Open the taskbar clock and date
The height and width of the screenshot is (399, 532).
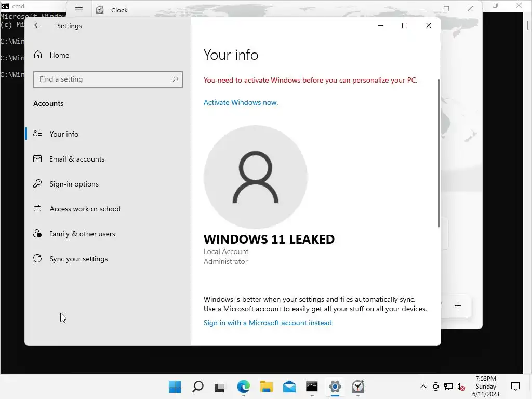pyautogui.click(x=486, y=387)
